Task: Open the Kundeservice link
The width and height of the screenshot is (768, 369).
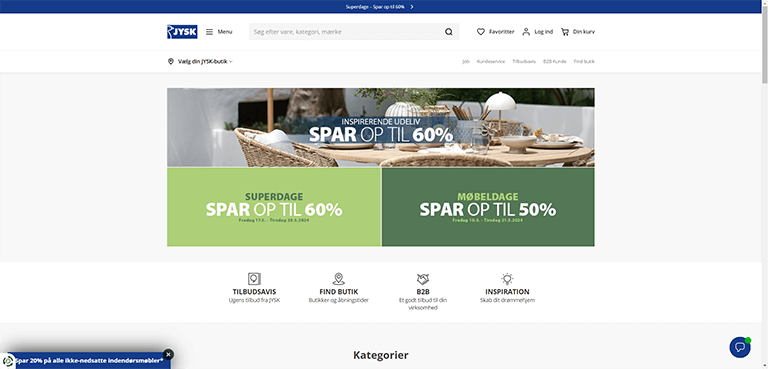Action: [x=491, y=62]
